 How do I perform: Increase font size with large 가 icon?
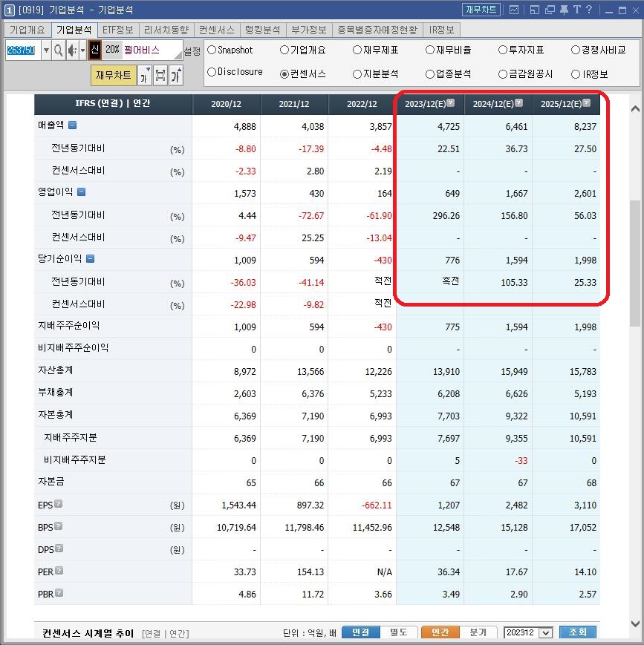(x=175, y=76)
